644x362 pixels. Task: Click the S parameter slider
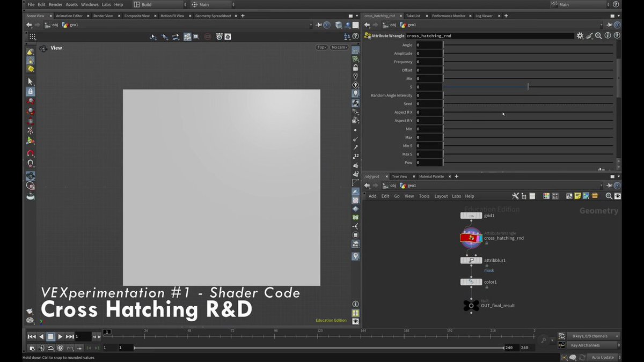[x=528, y=87]
